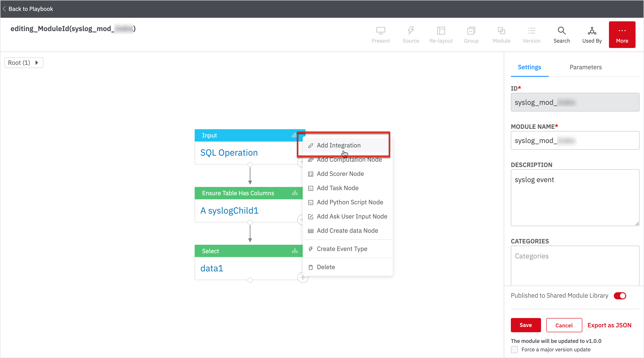Switch to the Parameters tab
The height and width of the screenshot is (358, 644).
pos(585,67)
